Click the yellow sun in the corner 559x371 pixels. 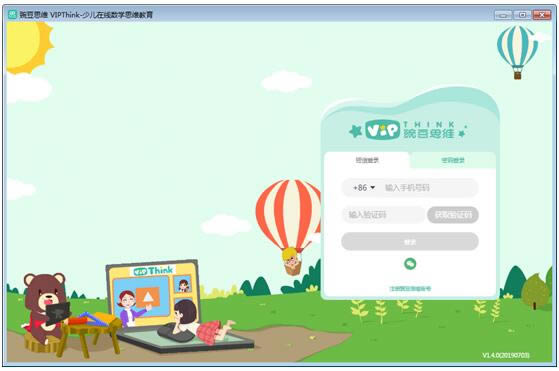pos(28,46)
